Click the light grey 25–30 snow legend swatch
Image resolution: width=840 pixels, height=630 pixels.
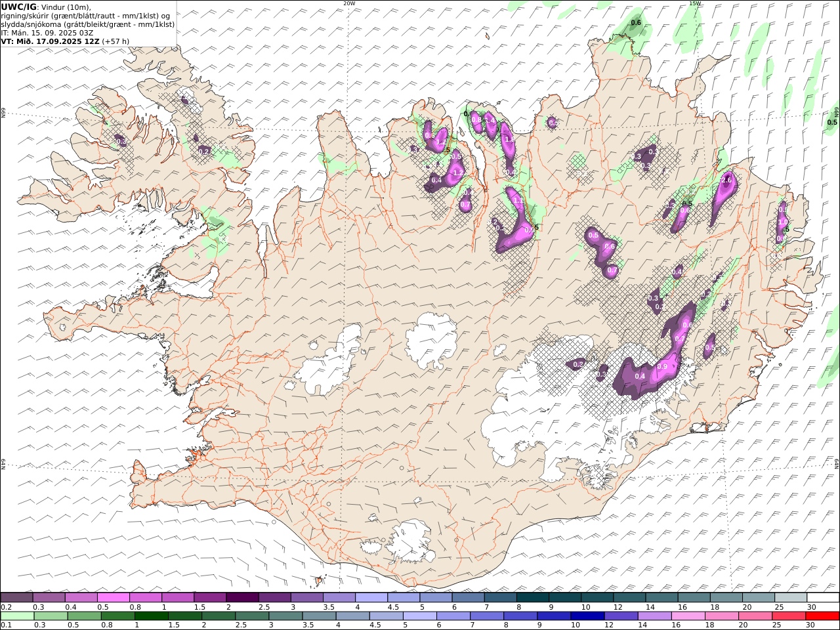(x=790, y=598)
